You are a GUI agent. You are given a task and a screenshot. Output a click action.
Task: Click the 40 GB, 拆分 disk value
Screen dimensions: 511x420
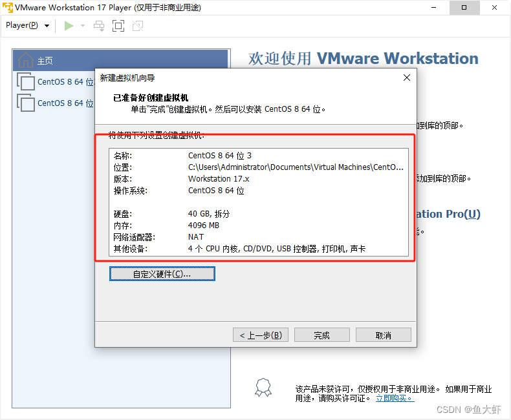pos(209,214)
